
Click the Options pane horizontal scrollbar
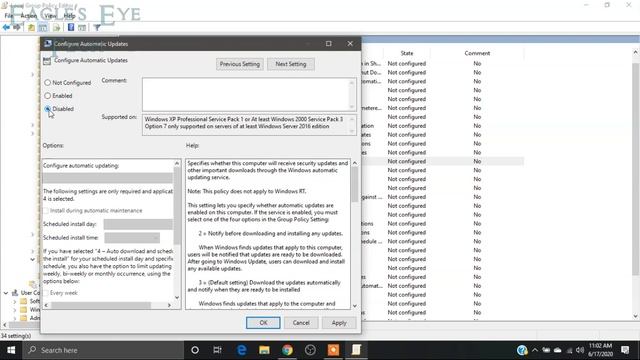[101, 305]
